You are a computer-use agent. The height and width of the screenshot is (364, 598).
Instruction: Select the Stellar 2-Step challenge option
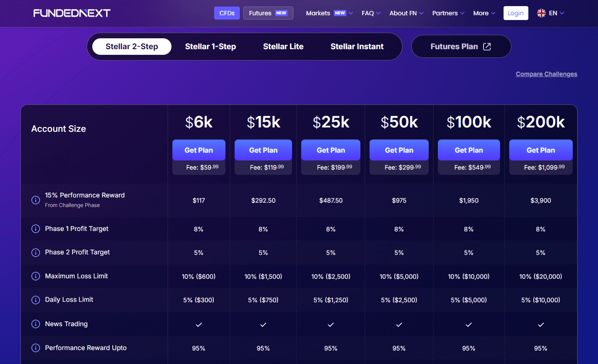pos(132,47)
